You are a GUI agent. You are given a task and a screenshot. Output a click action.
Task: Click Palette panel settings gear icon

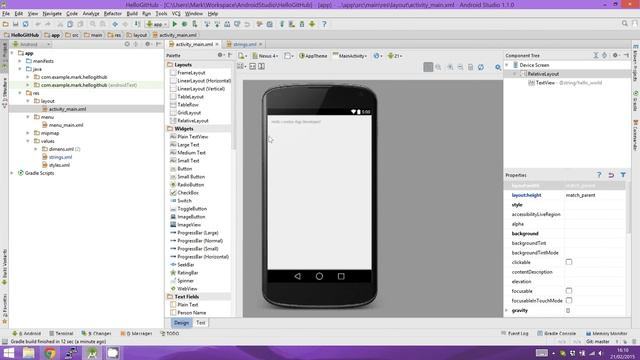click(x=220, y=55)
